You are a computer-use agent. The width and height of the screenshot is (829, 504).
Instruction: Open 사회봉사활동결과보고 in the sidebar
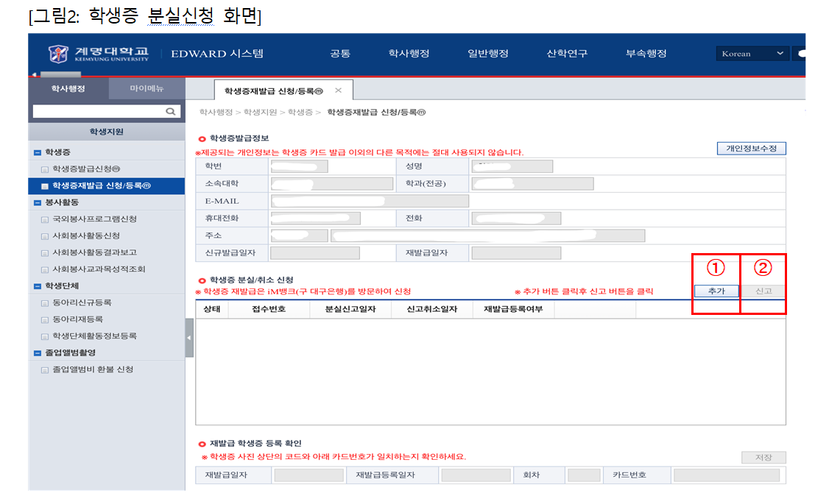click(x=94, y=252)
